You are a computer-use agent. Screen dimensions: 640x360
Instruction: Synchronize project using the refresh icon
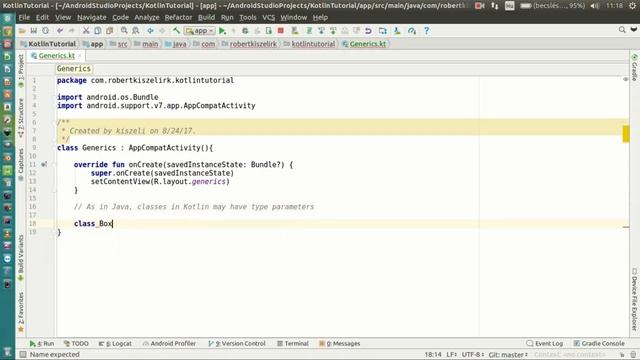[x=45, y=31]
